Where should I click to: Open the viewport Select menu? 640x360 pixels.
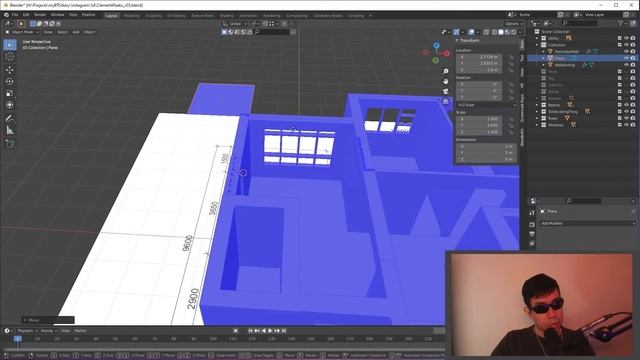click(x=62, y=32)
